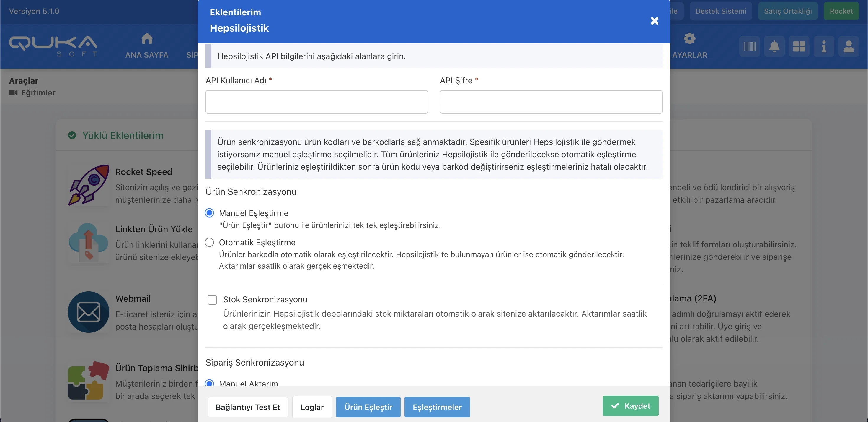The height and width of the screenshot is (422, 868).
Task: Open the info icon in header
Action: (x=823, y=46)
